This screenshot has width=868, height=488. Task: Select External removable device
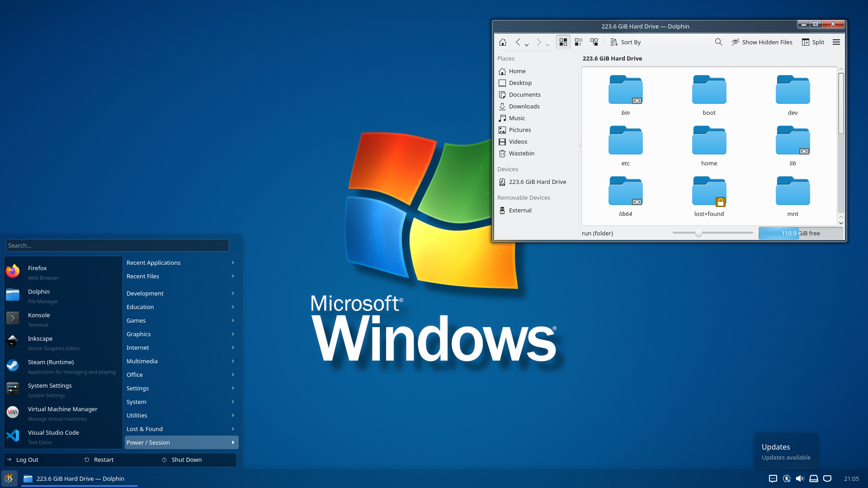pyautogui.click(x=536, y=210)
